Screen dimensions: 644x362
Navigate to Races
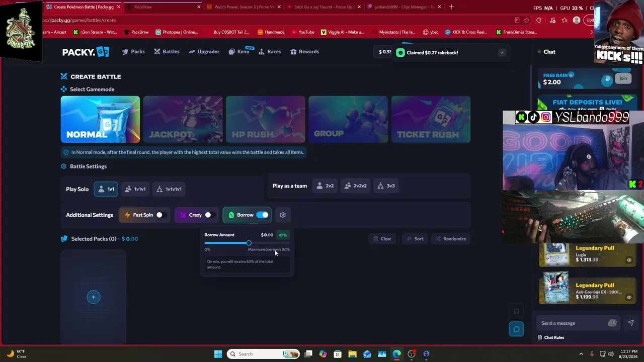pyautogui.click(x=270, y=52)
